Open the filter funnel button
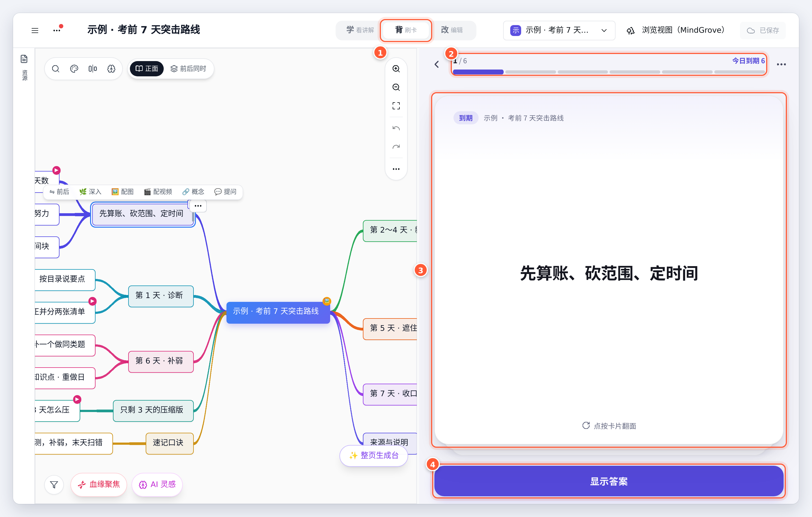 [54, 485]
